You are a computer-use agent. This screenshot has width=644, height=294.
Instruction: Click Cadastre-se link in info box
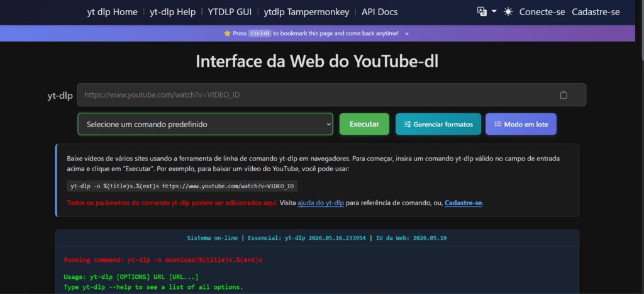464,203
